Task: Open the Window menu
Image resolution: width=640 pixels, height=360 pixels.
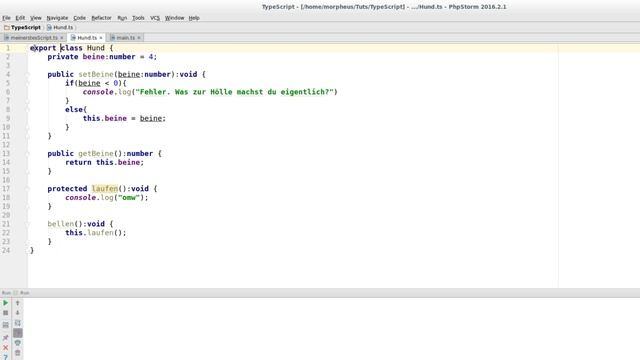Action: pos(174,18)
